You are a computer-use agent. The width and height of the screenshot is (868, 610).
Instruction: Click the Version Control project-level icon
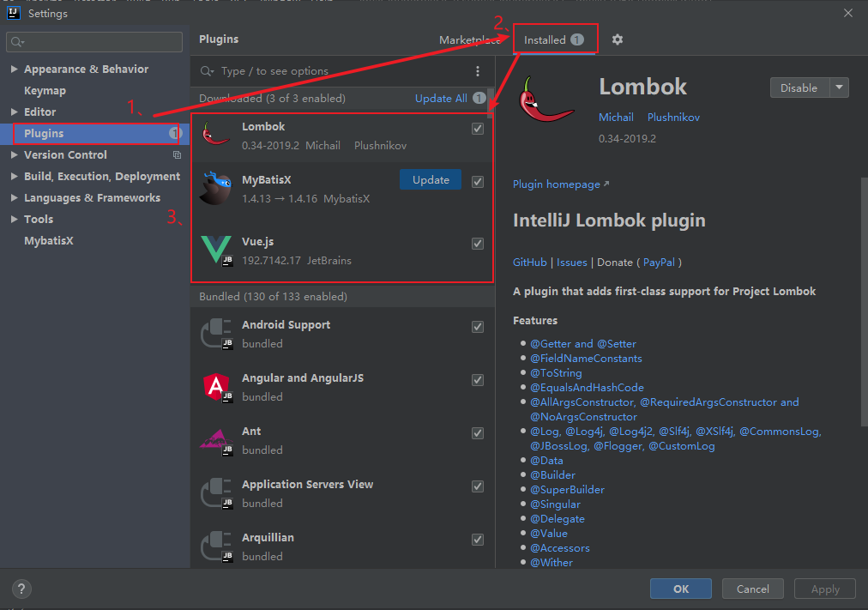[x=178, y=155]
